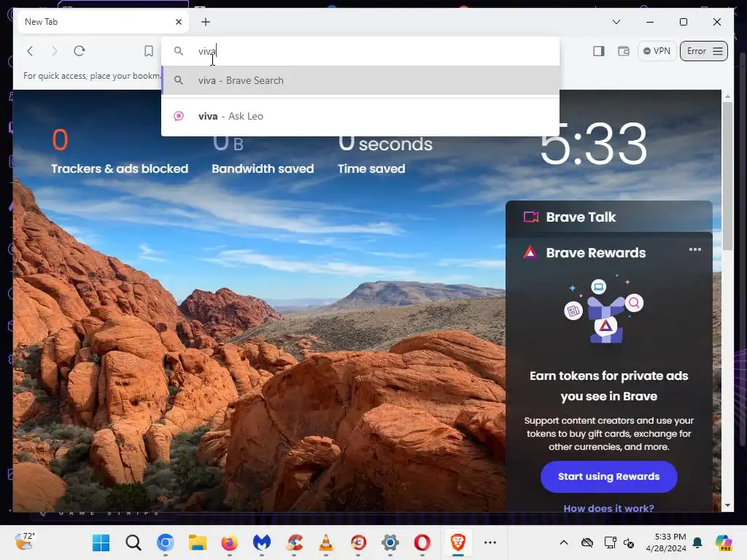
Task: Open the Copilot preview icon
Action: click(x=724, y=542)
